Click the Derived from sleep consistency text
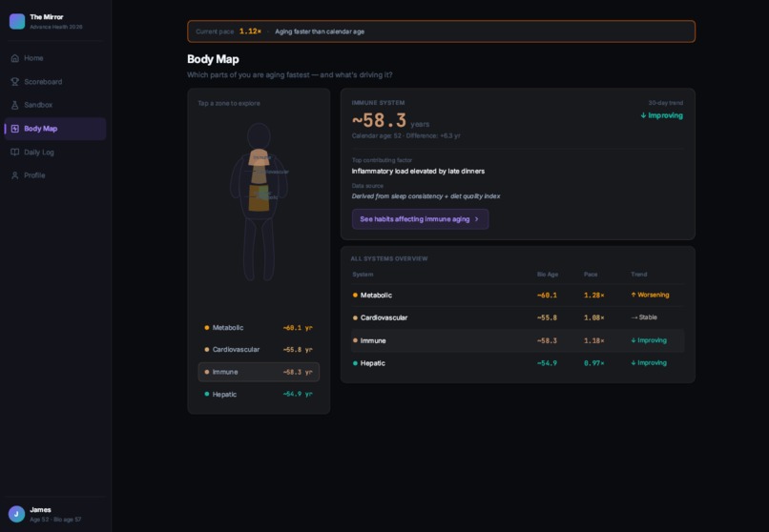 (426, 196)
